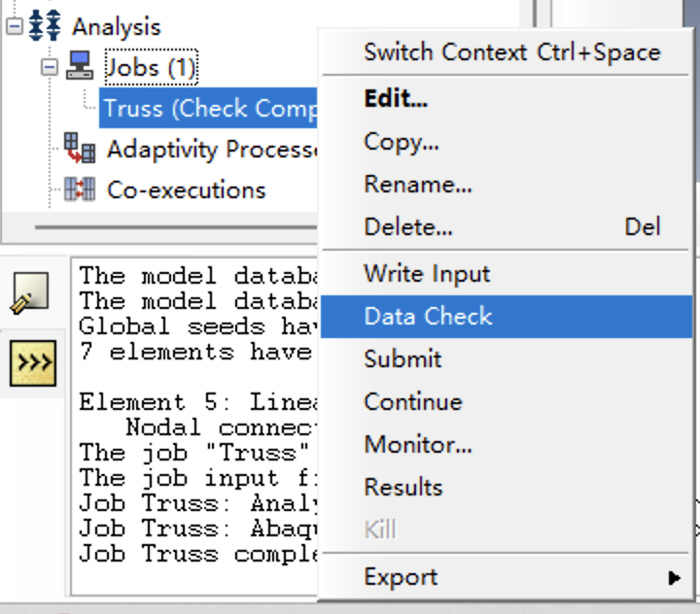
Task: Click Switch Context menu option
Action: (511, 52)
